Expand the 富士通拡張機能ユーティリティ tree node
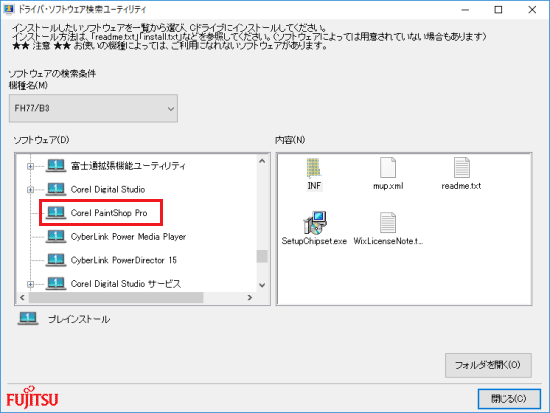Image resolution: width=550 pixels, height=413 pixels. point(31,166)
